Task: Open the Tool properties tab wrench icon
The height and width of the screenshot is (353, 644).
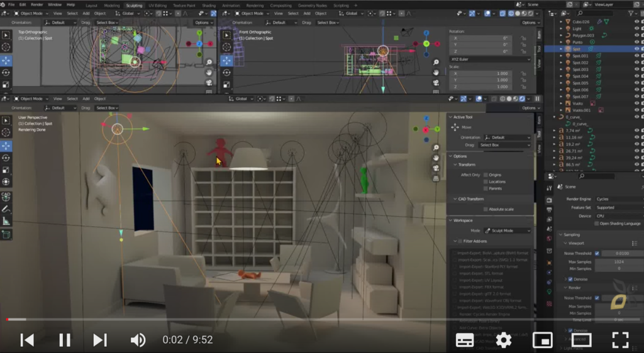Action: pos(550,188)
